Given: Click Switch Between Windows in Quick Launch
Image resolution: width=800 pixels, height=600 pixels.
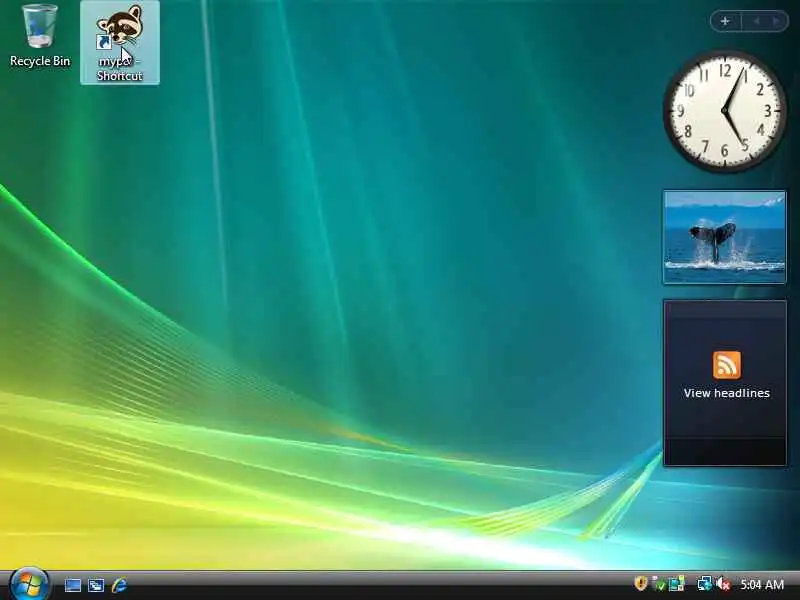Looking at the screenshot, I should click(96, 585).
